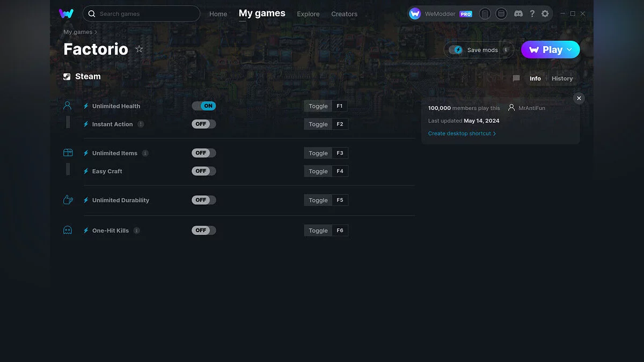Close the info panel
644x362 pixels.
pos(579,98)
